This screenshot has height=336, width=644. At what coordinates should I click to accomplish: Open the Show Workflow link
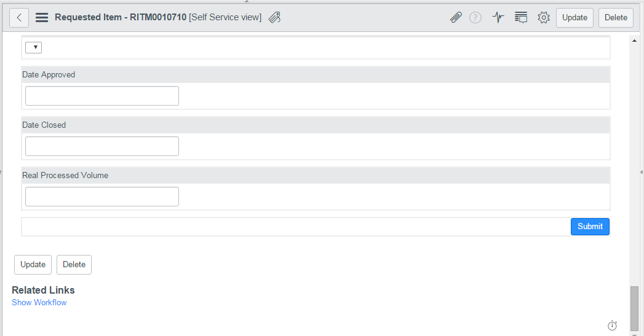click(x=39, y=302)
